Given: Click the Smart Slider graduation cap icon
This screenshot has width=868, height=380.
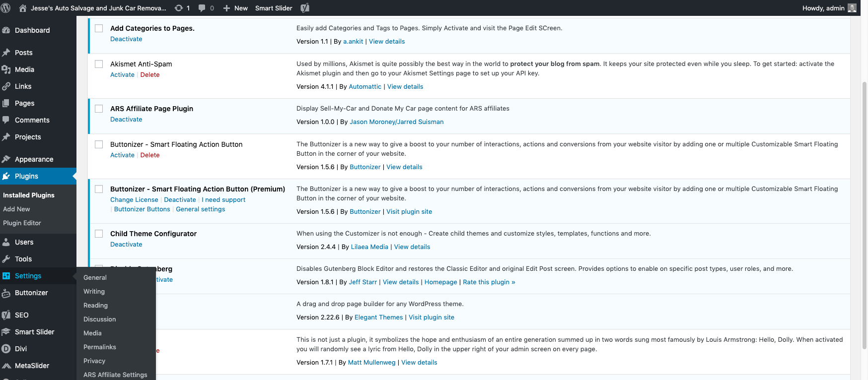Looking at the screenshot, I should (x=6, y=332).
